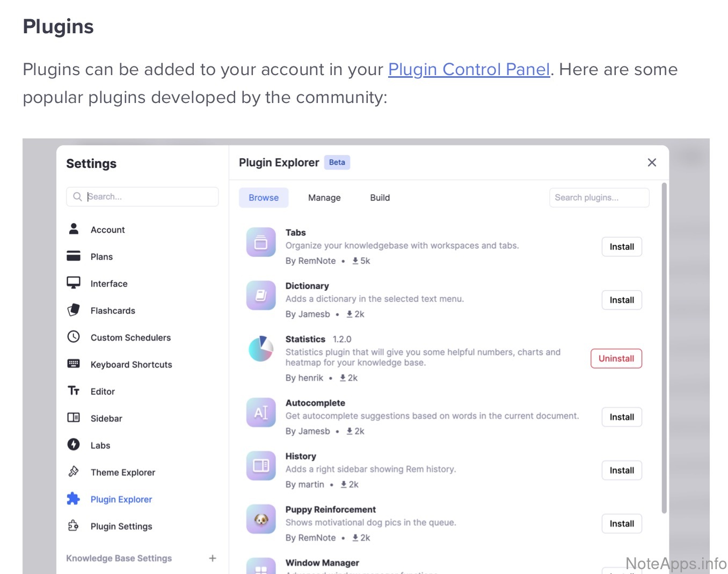Uninstall the Statistics plugin

tap(616, 358)
